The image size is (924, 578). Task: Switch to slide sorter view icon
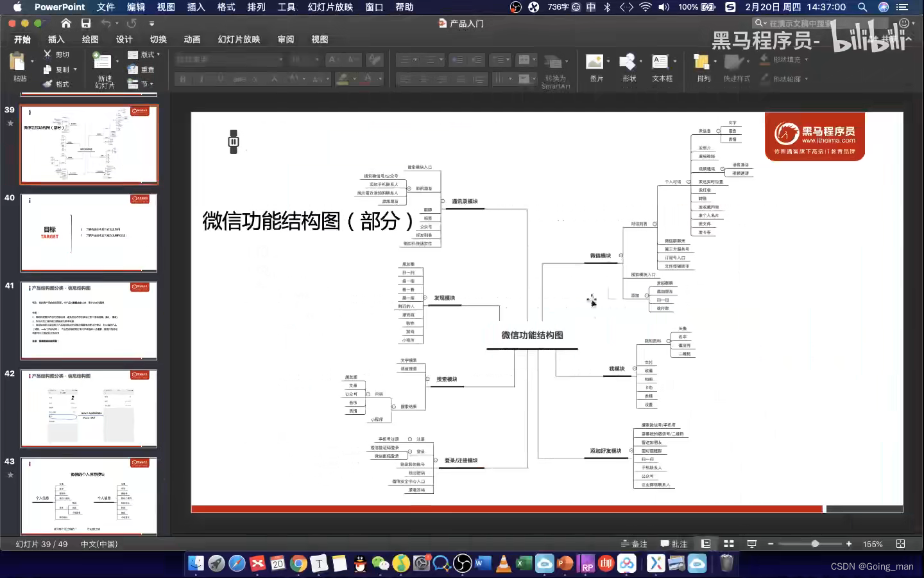tap(728, 544)
